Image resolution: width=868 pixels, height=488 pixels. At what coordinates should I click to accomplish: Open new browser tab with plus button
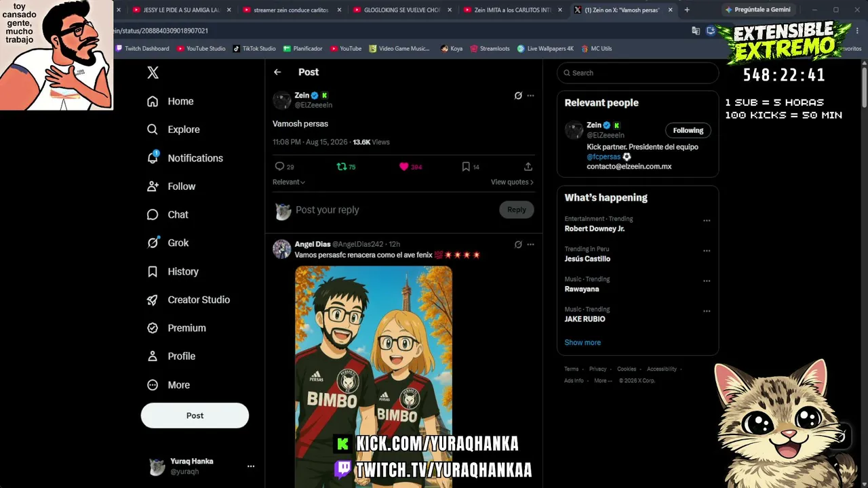click(687, 10)
